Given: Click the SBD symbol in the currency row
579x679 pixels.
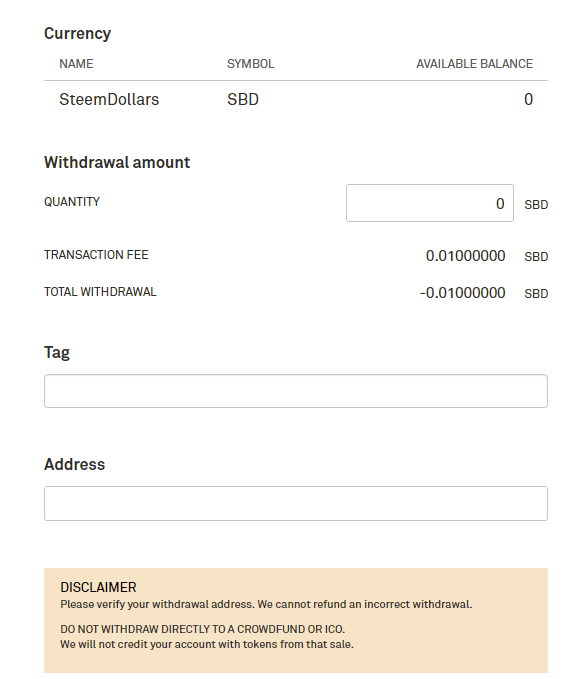Looking at the screenshot, I should (243, 100).
